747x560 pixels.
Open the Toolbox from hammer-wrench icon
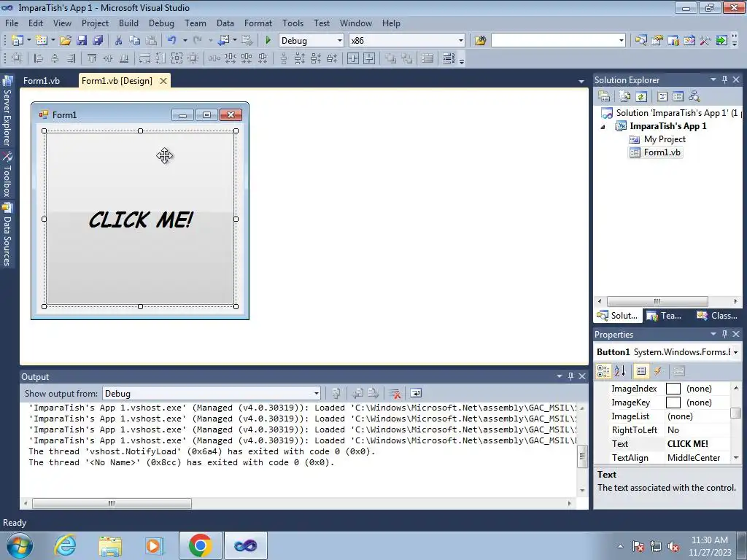coord(705,41)
